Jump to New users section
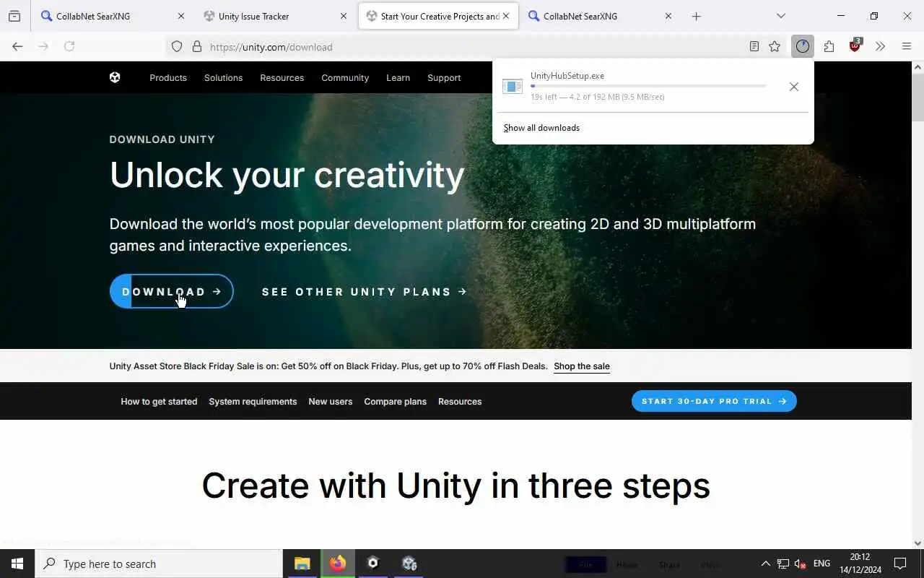Image resolution: width=924 pixels, height=578 pixels. click(331, 401)
